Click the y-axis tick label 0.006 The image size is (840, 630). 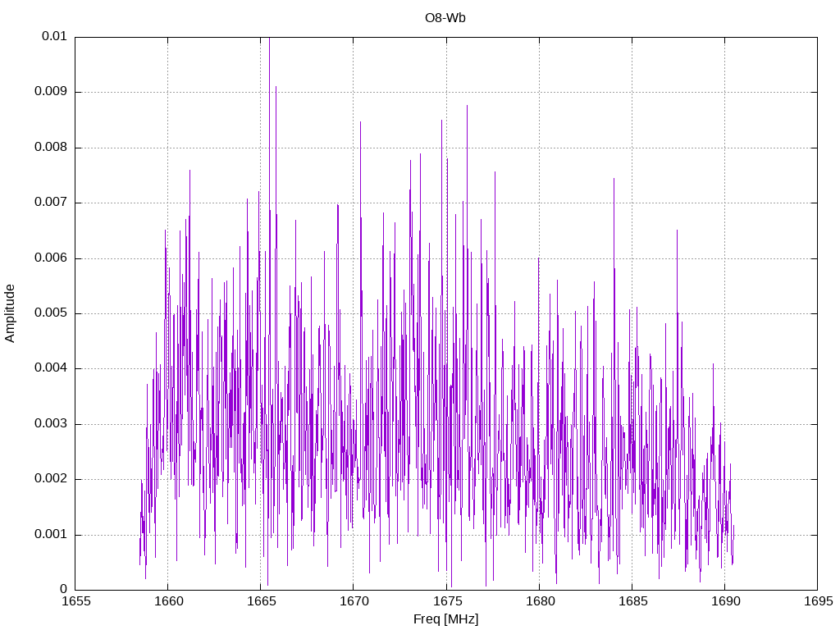pos(51,258)
